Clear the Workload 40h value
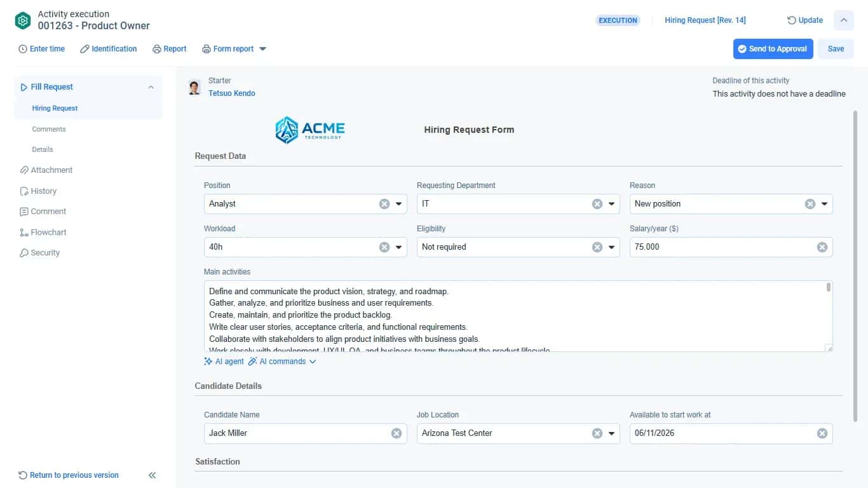This screenshot has width=868, height=488. 384,247
